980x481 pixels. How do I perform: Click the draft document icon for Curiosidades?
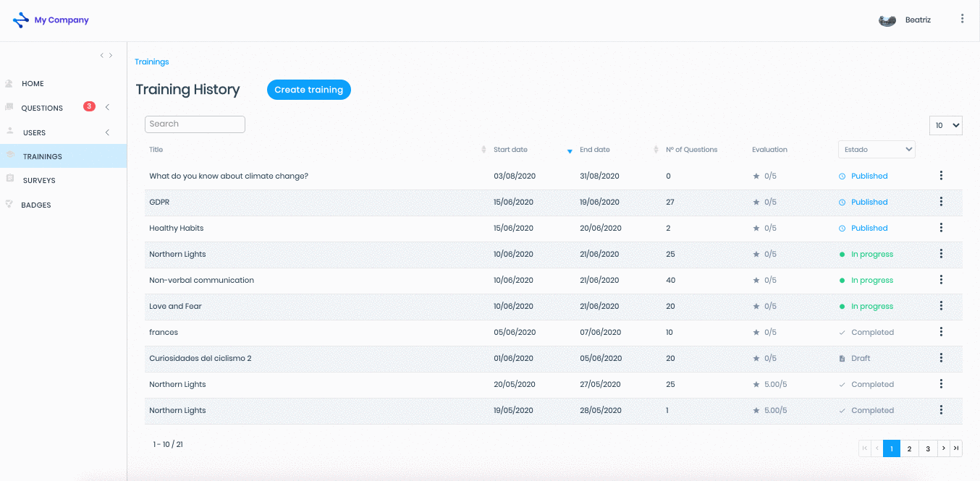click(x=842, y=359)
